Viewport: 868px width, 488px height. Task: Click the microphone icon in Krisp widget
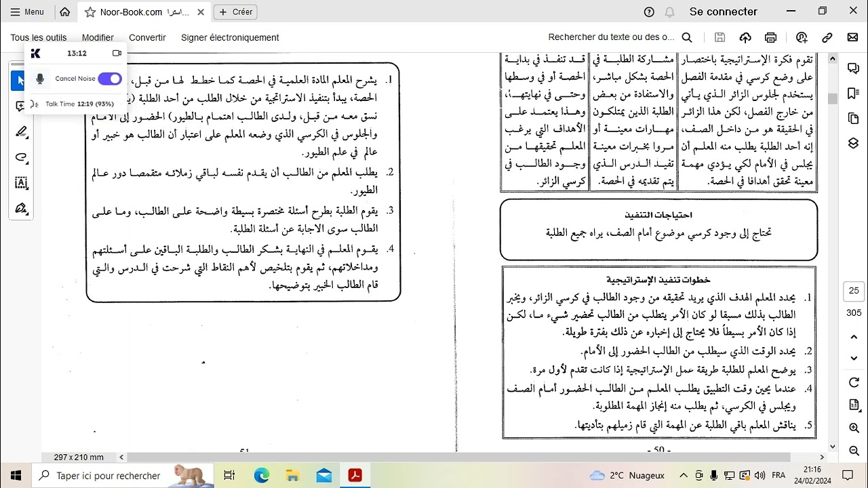(x=40, y=79)
